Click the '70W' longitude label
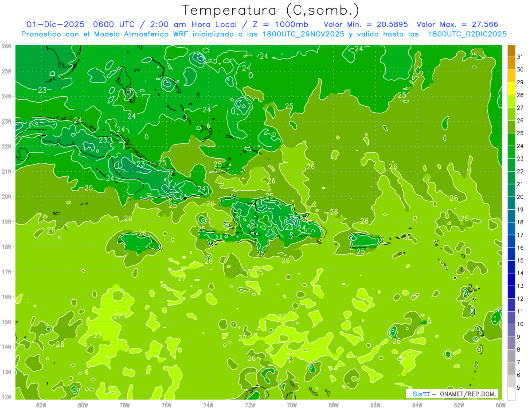Image resolution: width=532 pixels, height=411 pixels. [x=292, y=405]
